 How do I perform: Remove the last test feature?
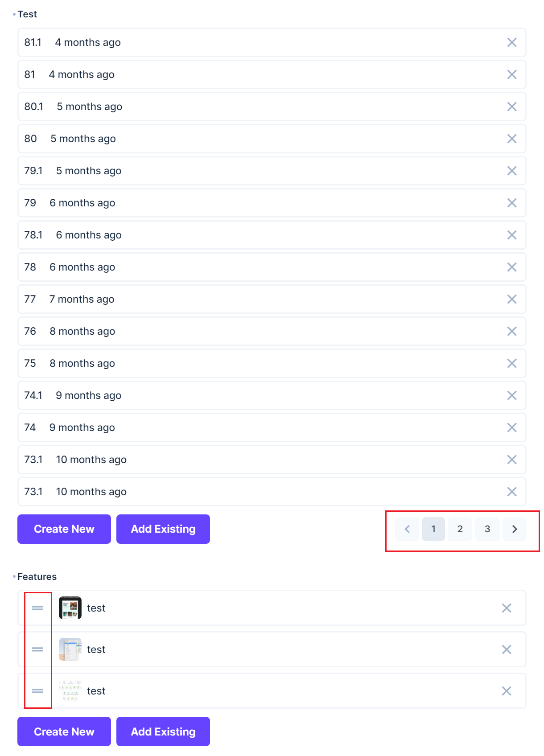point(507,691)
